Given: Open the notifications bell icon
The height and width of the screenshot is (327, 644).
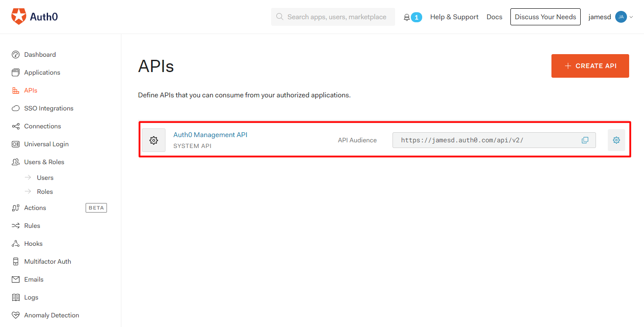Looking at the screenshot, I should (407, 17).
